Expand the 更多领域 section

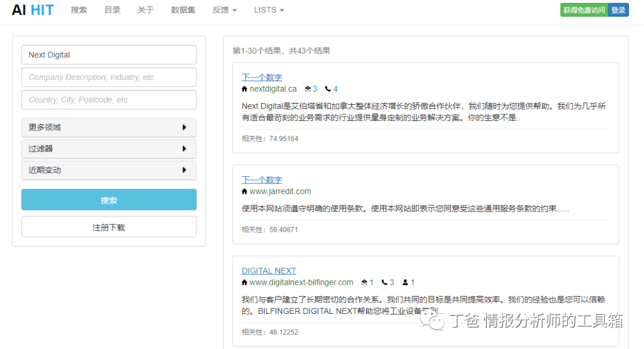[109, 127]
